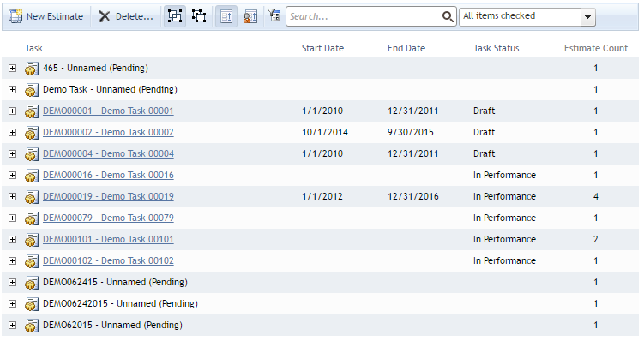The width and height of the screenshot is (644, 341).
Task: Toggle the list sort view icon
Action: [x=226, y=16]
